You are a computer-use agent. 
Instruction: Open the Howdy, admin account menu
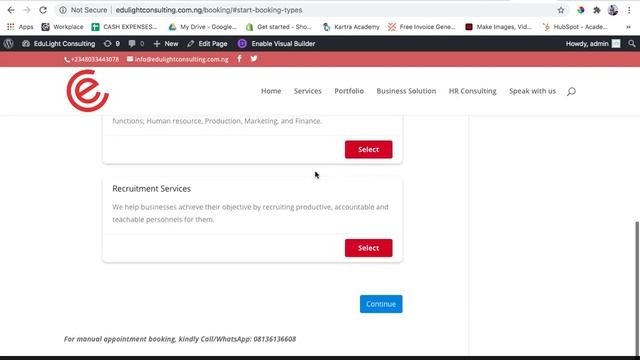coord(593,44)
